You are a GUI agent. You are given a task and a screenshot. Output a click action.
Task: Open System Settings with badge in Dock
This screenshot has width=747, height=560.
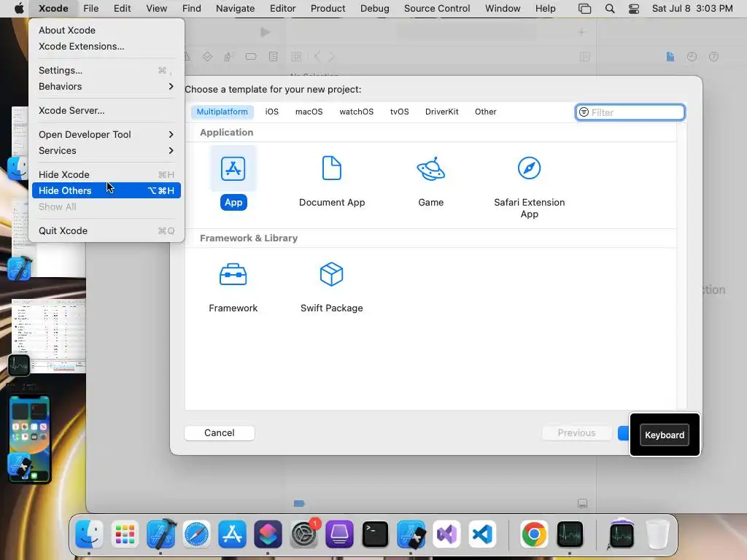303,534
